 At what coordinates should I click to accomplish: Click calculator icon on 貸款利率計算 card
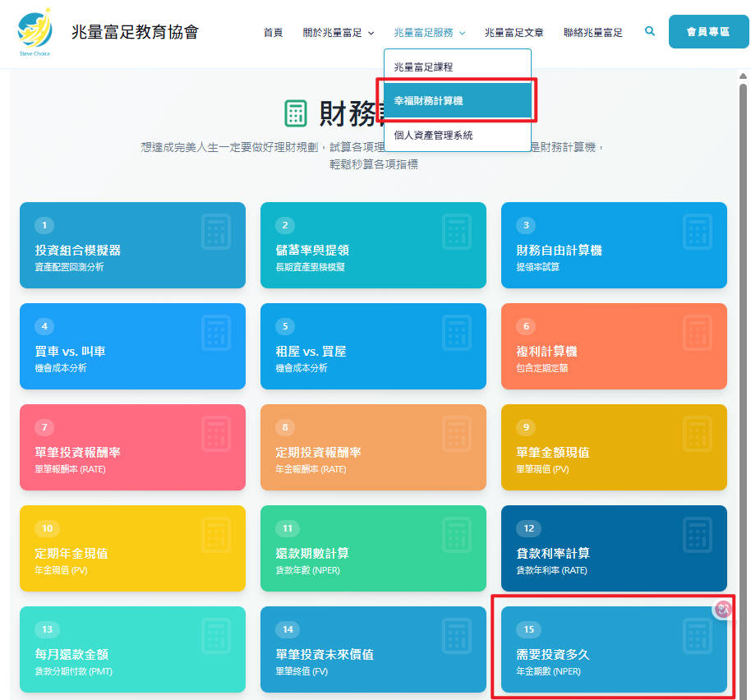point(697,536)
